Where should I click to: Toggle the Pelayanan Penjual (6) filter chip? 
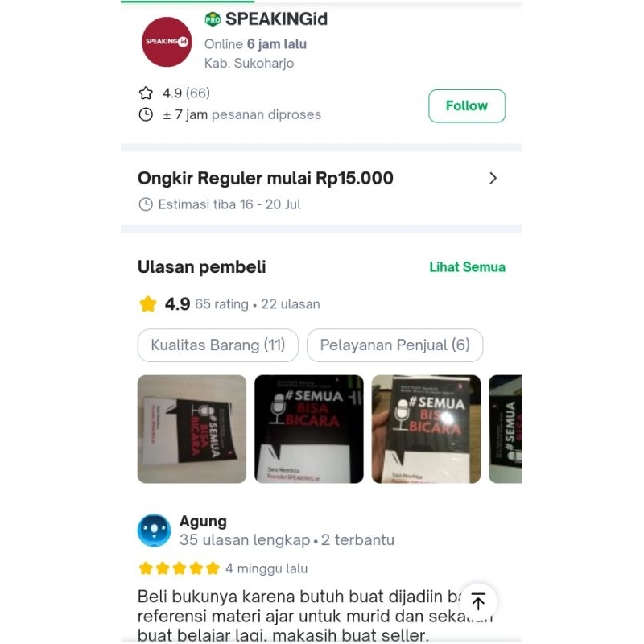click(394, 345)
